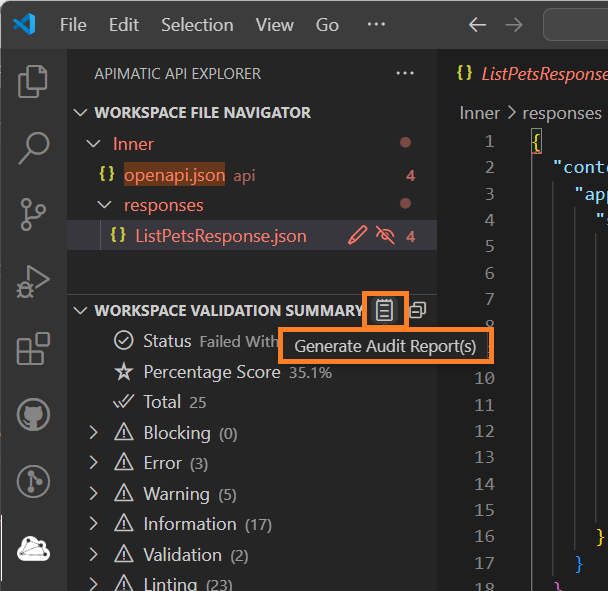This screenshot has width=608, height=591.
Task: Click Generate Audit Report(s) icon
Action: click(x=384, y=310)
